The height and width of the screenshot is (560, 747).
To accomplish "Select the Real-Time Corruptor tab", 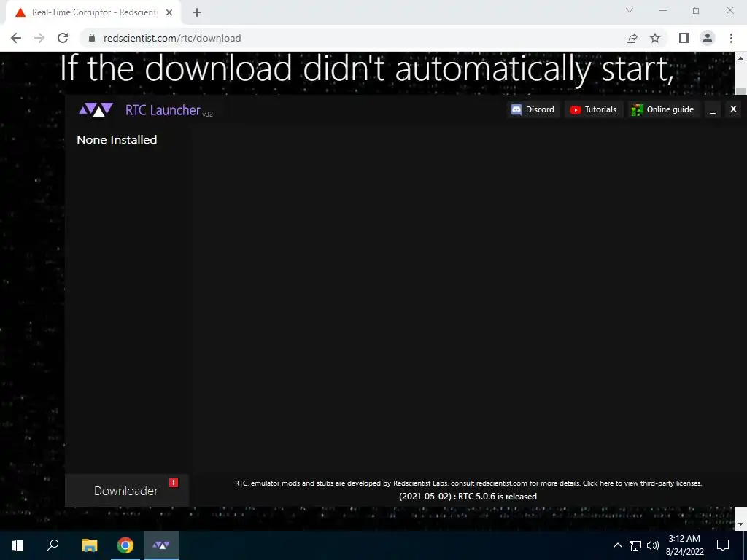I will tap(93, 12).
